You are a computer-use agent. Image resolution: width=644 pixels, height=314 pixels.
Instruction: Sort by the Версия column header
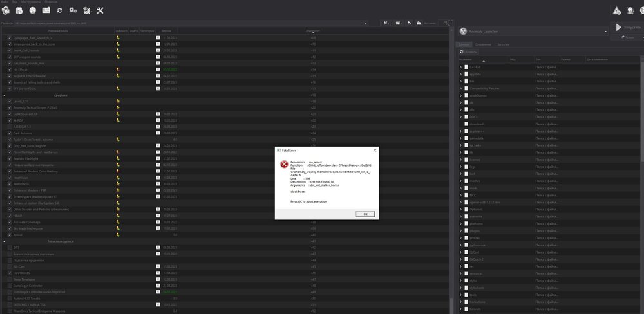166,31
